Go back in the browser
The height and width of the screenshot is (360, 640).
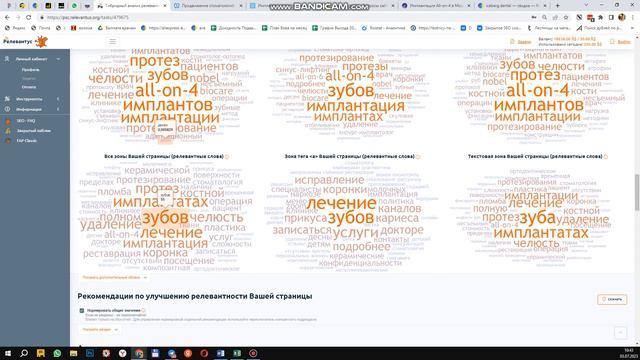[7, 18]
